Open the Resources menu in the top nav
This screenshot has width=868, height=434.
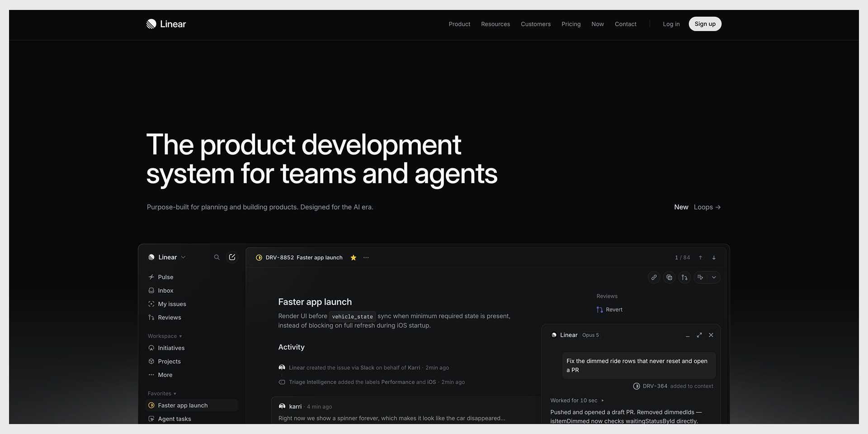[495, 24]
